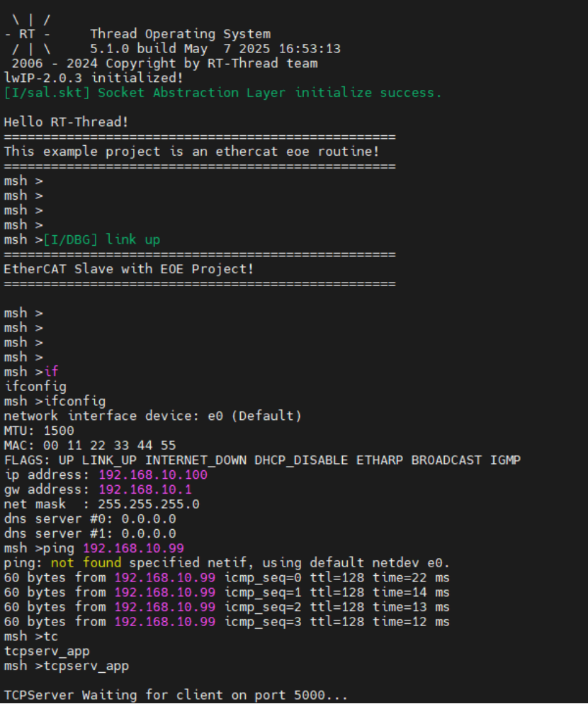Viewport: 588px width, 704px height.
Task: Click the 'Hello RT-Thread!' line
Action: click(66, 122)
